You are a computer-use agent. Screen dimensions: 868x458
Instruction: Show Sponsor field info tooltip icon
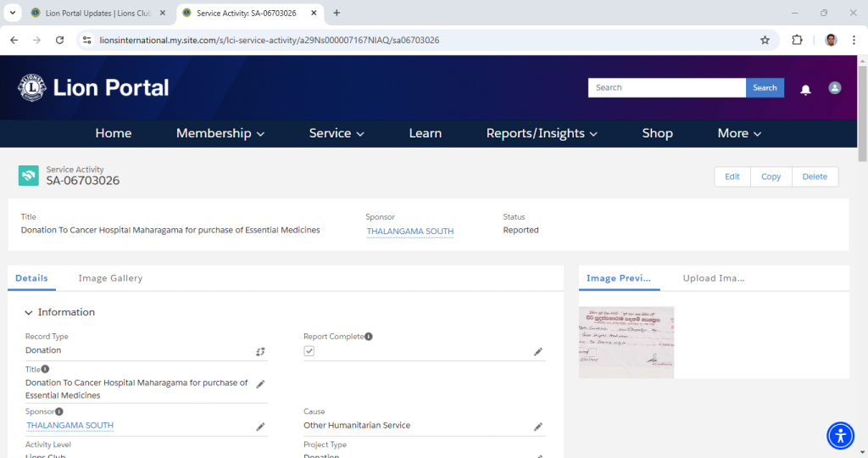[x=59, y=411]
